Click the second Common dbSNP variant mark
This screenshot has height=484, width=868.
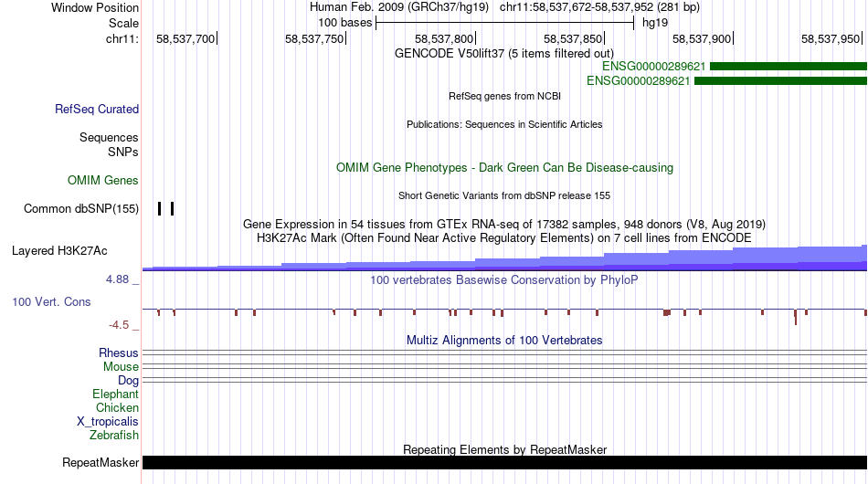coord(172,208)
